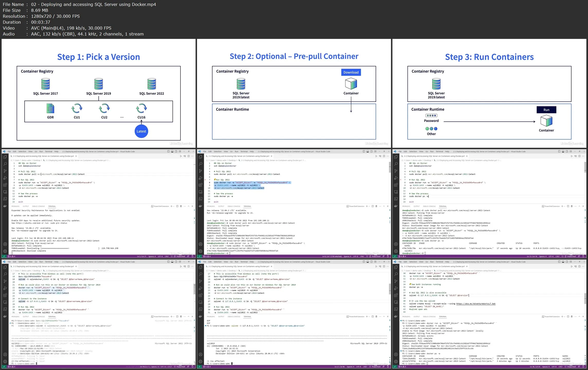Click the Container cube in Step 3 runtime
The height and width of the screenshot is (370, 588).
[x=546, y=121]
